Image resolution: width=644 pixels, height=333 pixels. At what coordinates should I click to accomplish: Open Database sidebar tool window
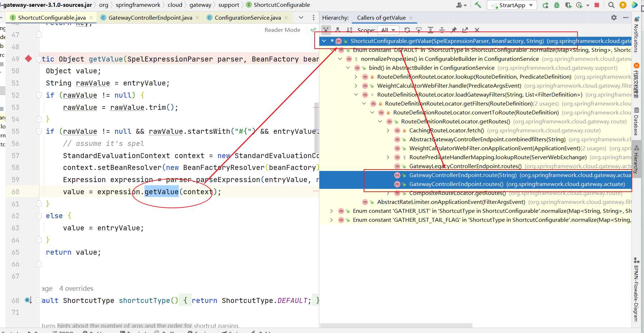point(636,122)
